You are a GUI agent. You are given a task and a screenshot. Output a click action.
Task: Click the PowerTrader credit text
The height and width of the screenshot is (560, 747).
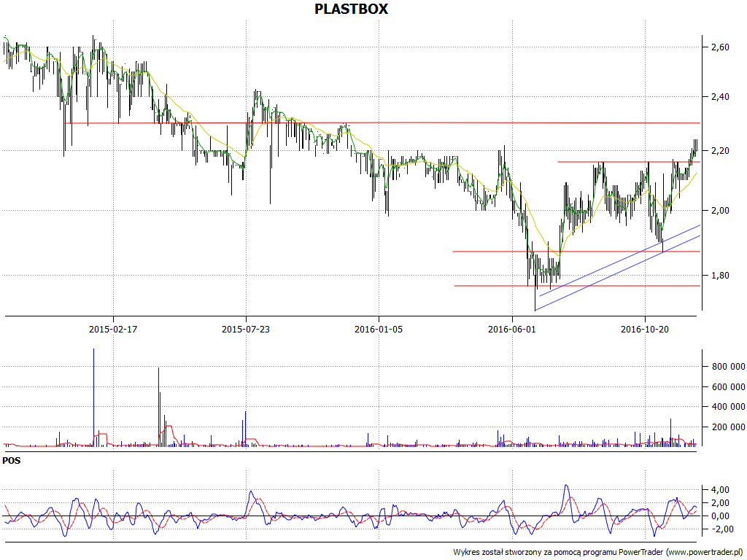[x=599, y=552]
